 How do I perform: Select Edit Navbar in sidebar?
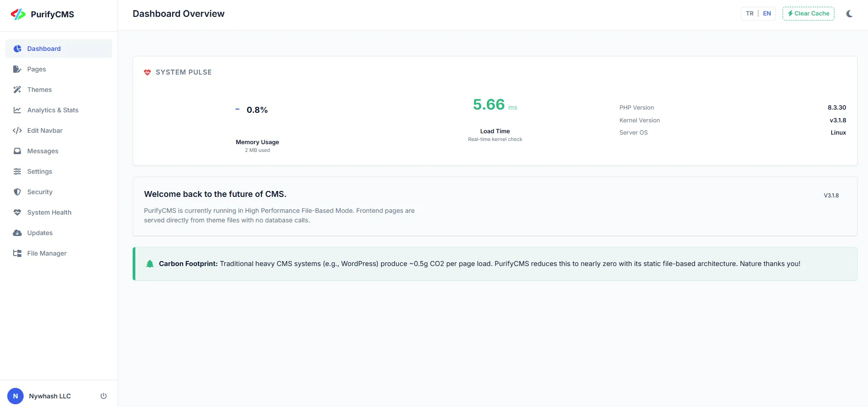coord(59,131)
